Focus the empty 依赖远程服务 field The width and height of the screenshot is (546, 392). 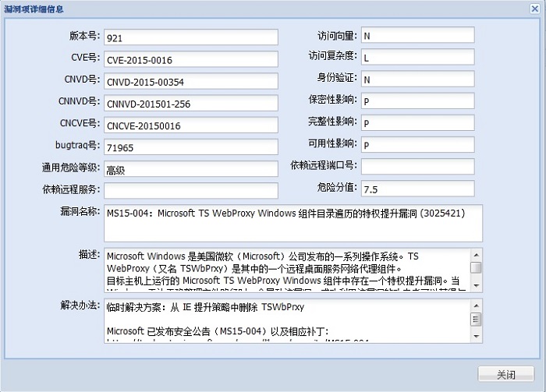191,191
